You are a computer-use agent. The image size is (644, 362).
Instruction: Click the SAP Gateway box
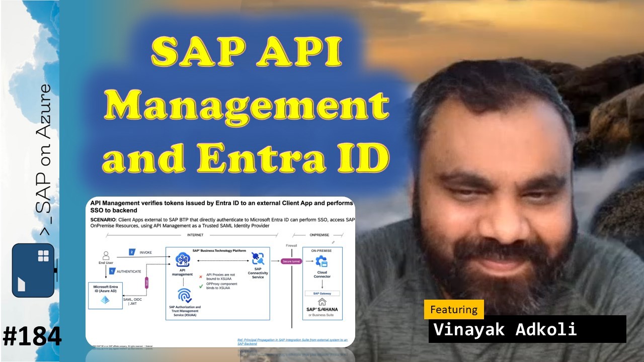322,293
